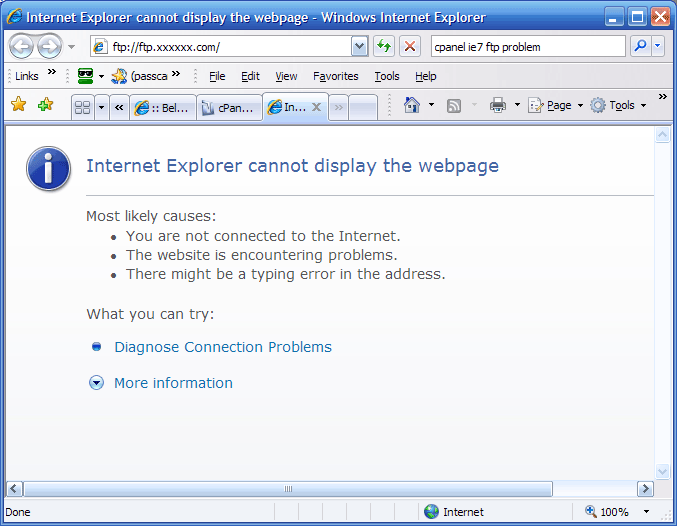Image resolution: width=677 pixels, height=526 pixels.
Task: Click vertical scrollbar up arrow
Action: 662,135
